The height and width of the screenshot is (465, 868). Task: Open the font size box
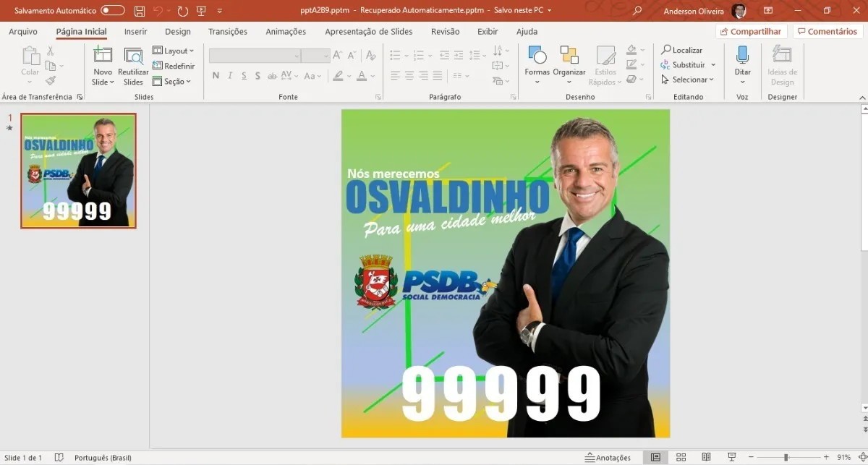coord(315,56)
